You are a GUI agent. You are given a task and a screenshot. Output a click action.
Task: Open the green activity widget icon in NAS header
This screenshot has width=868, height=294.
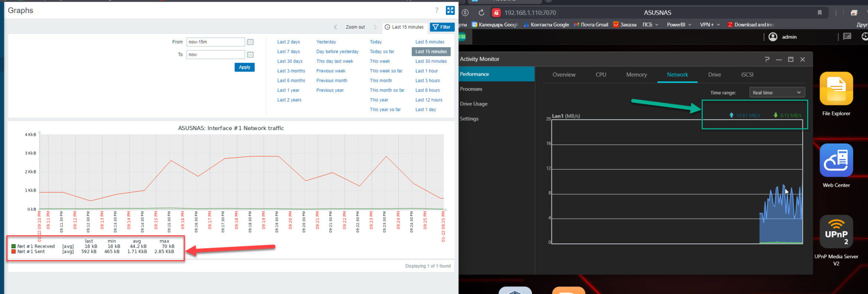tap(462, 37)
